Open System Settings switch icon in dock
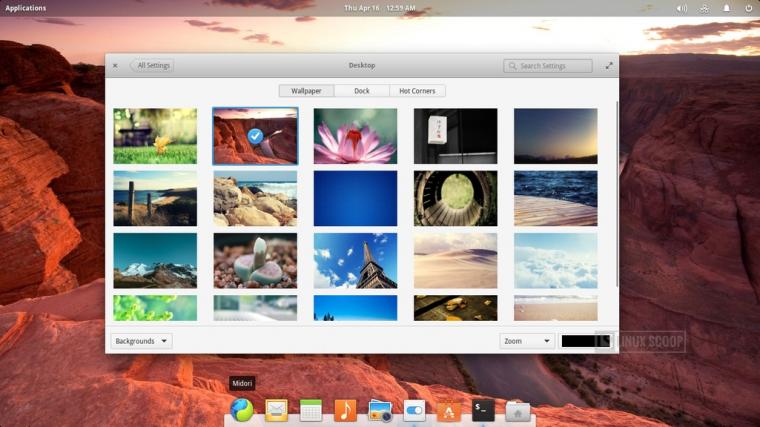The height and width of the screenshot is (427, 760). pos(414,411)
